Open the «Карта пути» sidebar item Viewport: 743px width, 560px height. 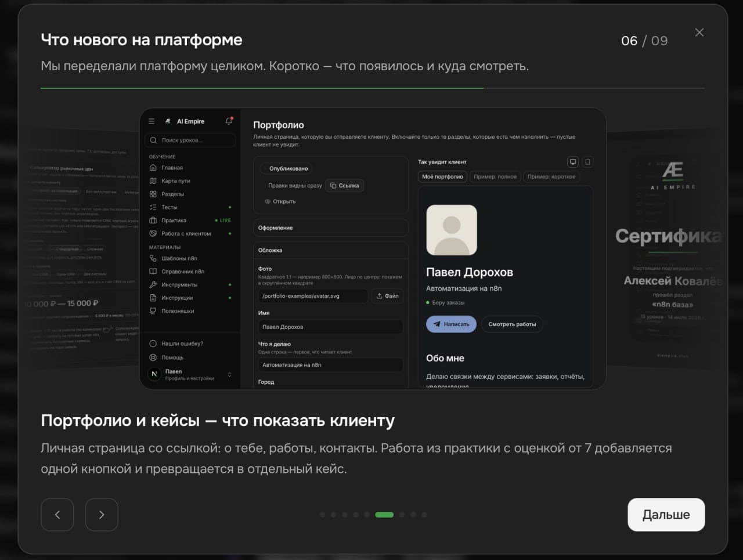point(190,181)
